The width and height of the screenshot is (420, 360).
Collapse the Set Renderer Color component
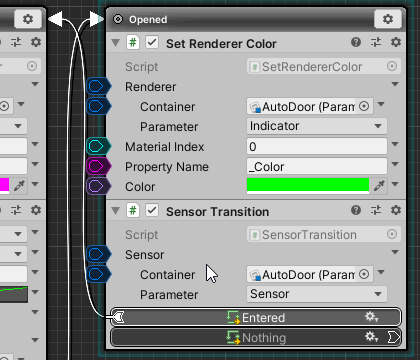click(x=116, y=43)
